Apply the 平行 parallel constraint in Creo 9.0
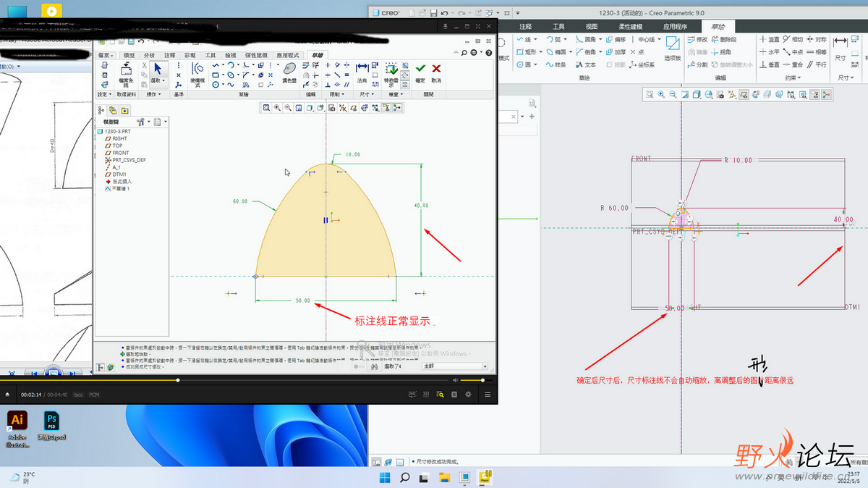This screenshot has width=868, height=488. click(x=817, y=64)
